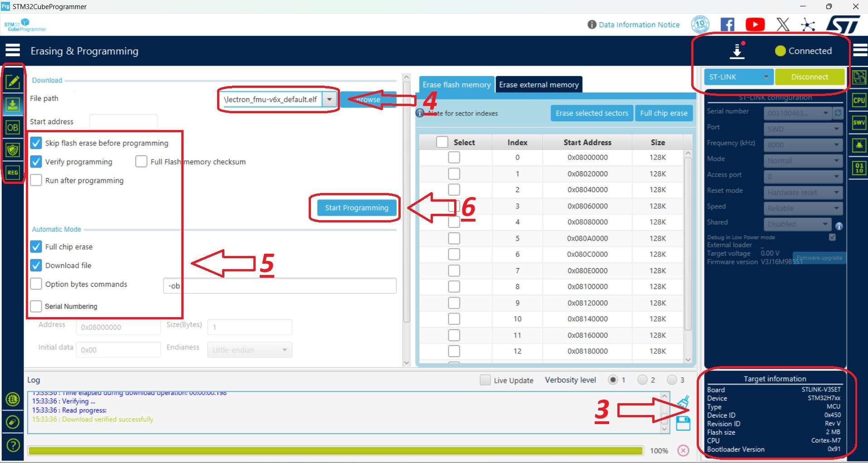Open the REG register viewer icon
Screen dimensions: 868x463
[13, 173]
